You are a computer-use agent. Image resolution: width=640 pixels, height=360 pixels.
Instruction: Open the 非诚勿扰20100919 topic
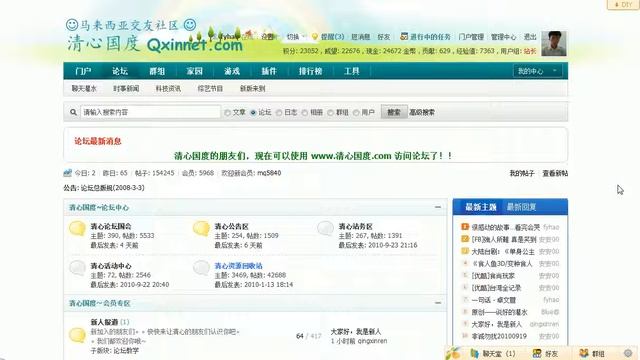499,336
